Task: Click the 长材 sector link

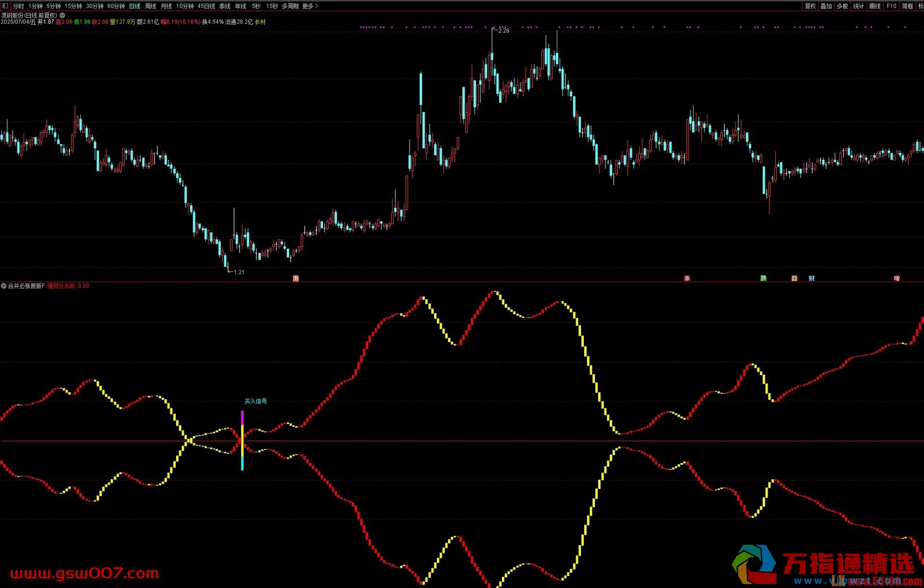Action: (x=260, y=22)
